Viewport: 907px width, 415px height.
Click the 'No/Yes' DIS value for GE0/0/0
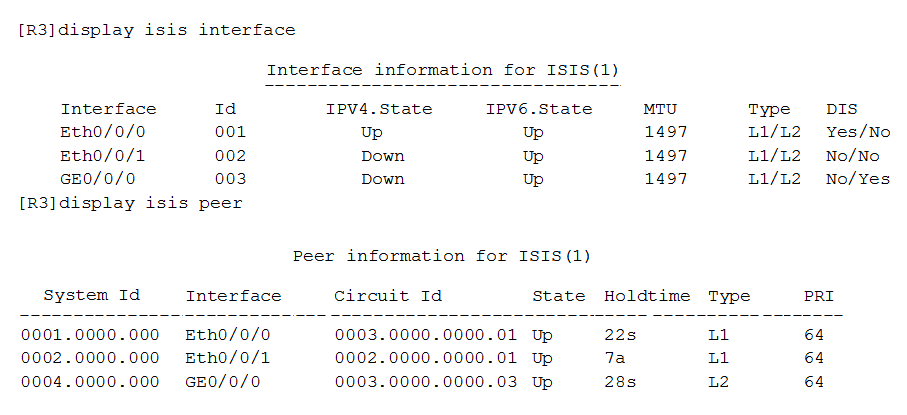click(858, 179)
